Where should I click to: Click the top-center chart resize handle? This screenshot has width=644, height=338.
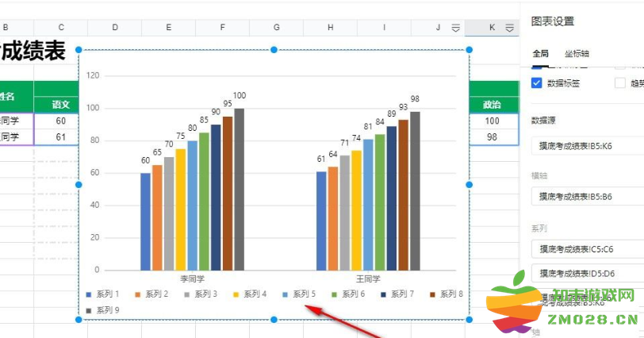point(274,50)
